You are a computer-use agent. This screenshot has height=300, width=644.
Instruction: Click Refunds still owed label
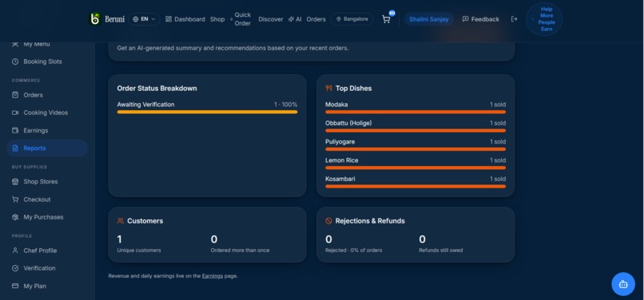pyautogui.click(x=441, y=251)
